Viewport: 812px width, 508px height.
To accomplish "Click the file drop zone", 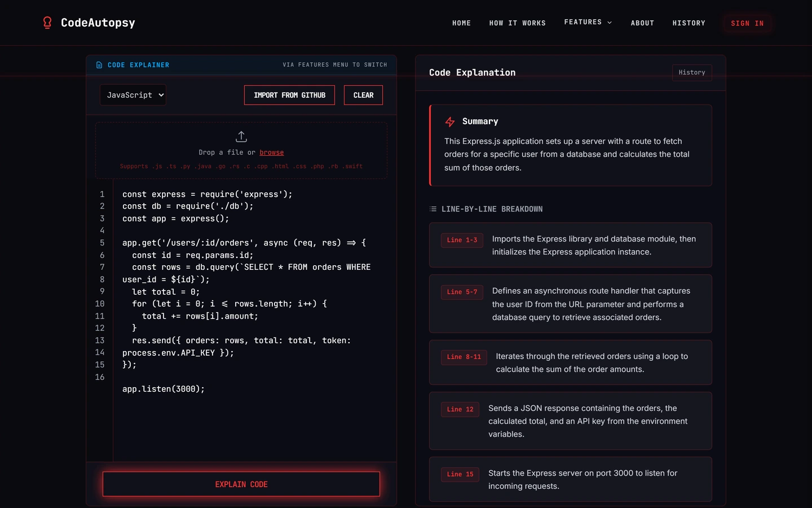I will pyautogui.click(x=241, y=150).
